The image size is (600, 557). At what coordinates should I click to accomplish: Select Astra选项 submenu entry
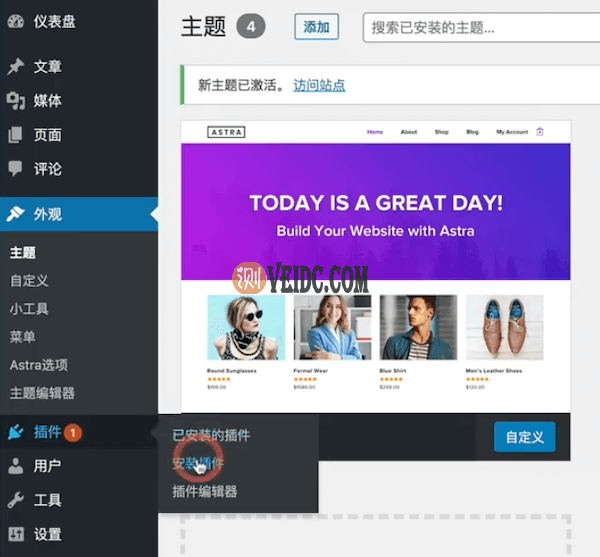point(39,365)
